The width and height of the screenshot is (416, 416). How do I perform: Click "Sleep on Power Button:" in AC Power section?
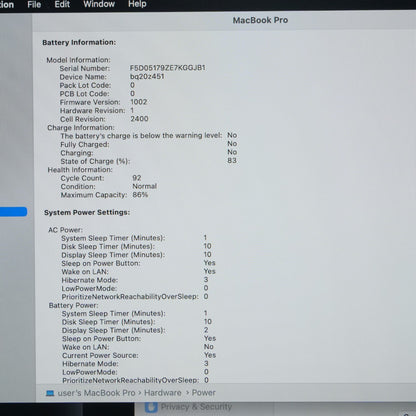101,263
